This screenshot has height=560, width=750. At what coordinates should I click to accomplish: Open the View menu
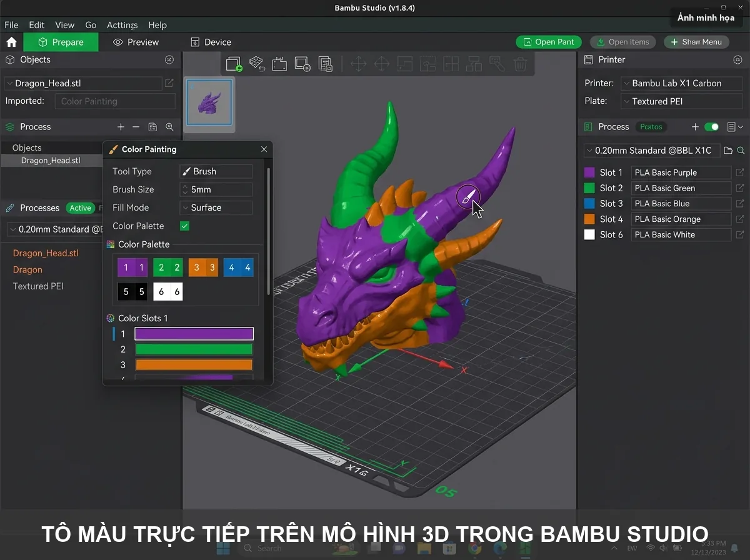pos(64,25)
